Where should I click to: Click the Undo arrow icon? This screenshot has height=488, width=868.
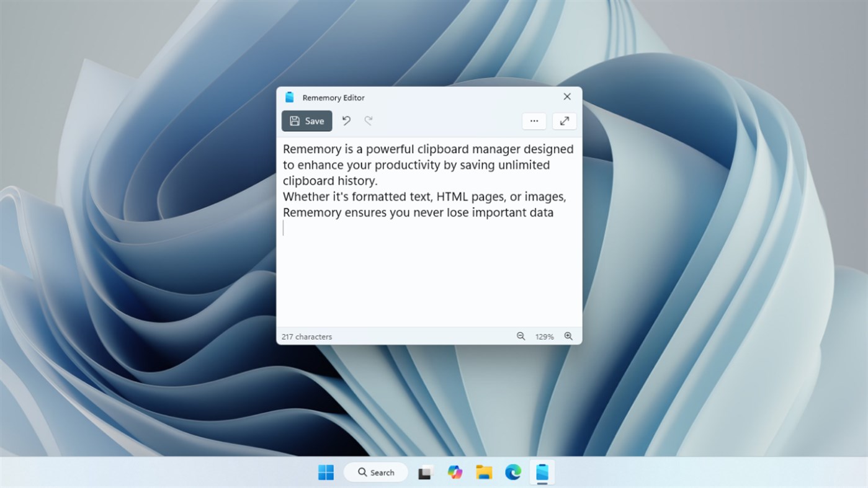(346, 121)
